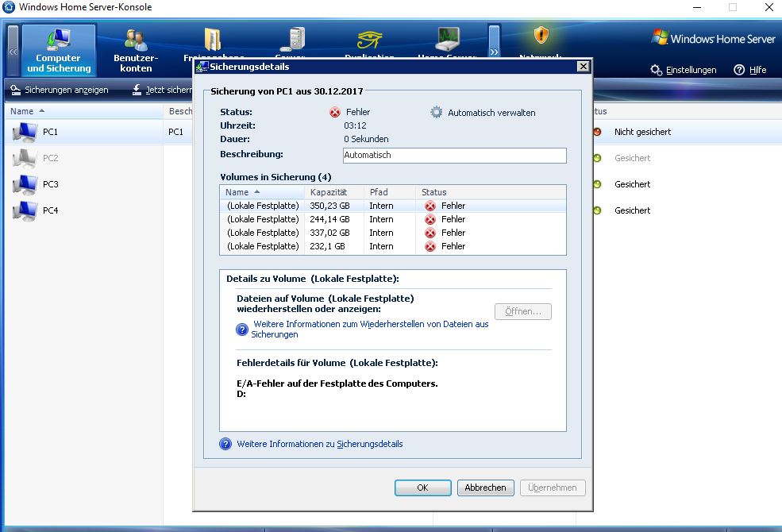The image size is (782, 532).
Task: Select the Home Server monitor icon tab
Action: coord(447,40)
